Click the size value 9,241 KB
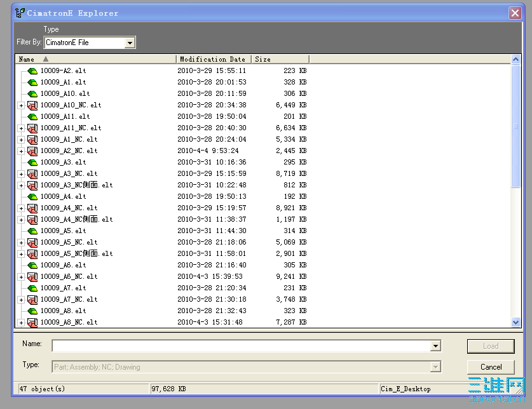532x409 pixels. 291,277
